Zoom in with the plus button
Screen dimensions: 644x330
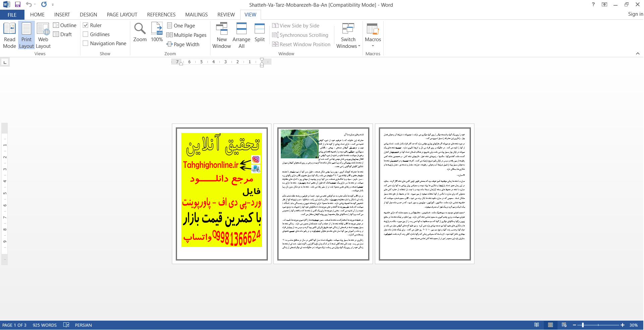pos(623,325)
